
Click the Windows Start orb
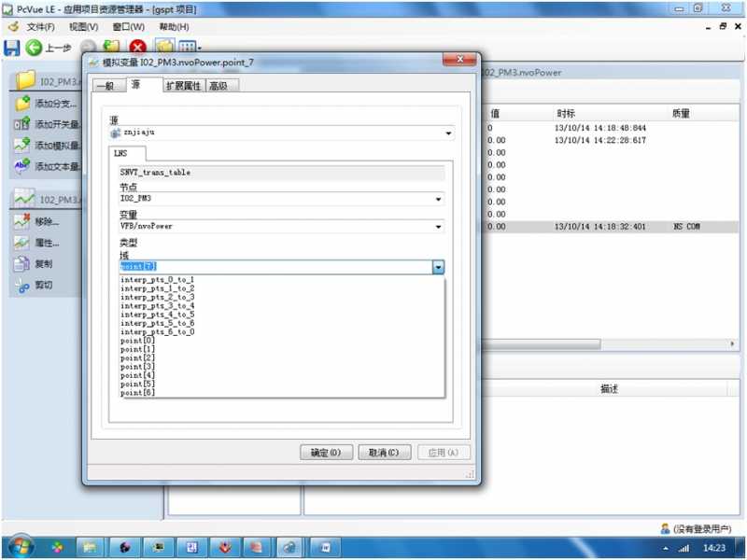[x=20, y=547]
